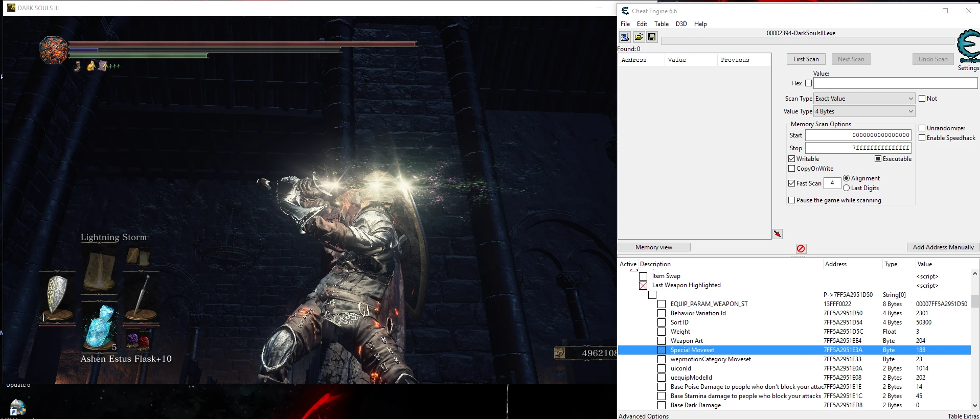The image size is (980, 419).
Task: Click the Undo Scan button
Action: pyautogui.click(x=933, y=59)
